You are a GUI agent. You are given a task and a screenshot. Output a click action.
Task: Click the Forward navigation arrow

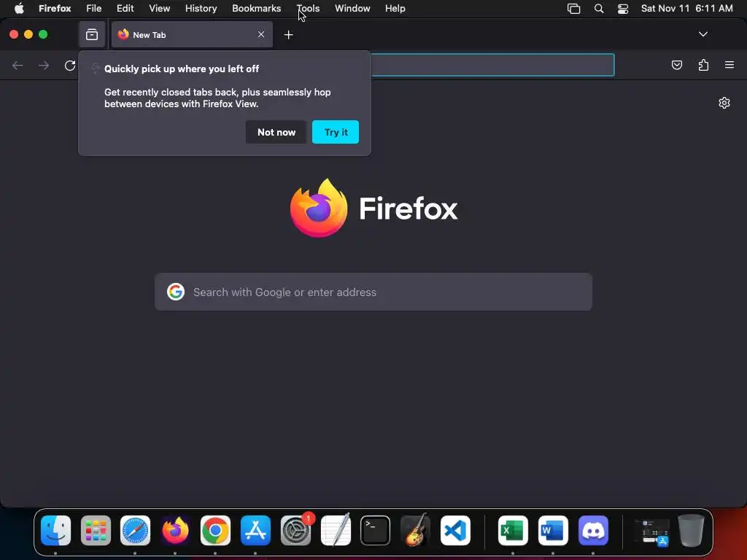tap(44, 65)
